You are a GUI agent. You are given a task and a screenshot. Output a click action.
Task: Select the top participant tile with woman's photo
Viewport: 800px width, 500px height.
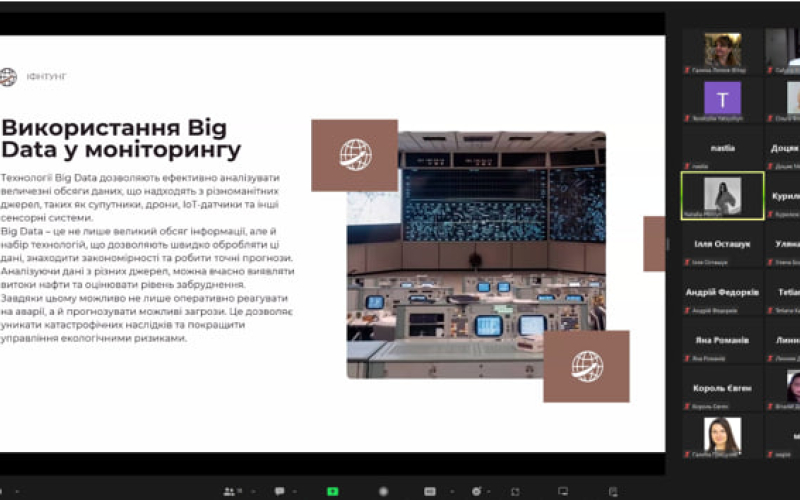pos(722,52)
